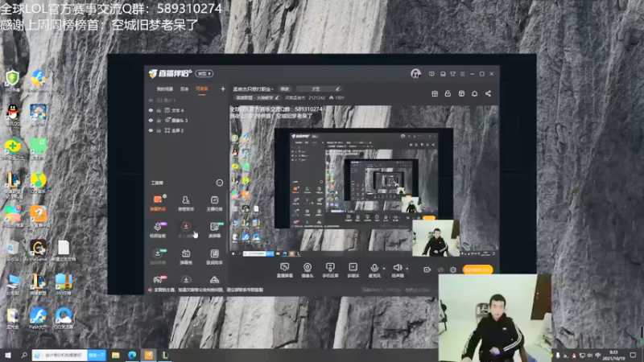This screenshot has height=362, width=644.
Task: Select the 摄像头 3 layer row
Action: point(187,120)
